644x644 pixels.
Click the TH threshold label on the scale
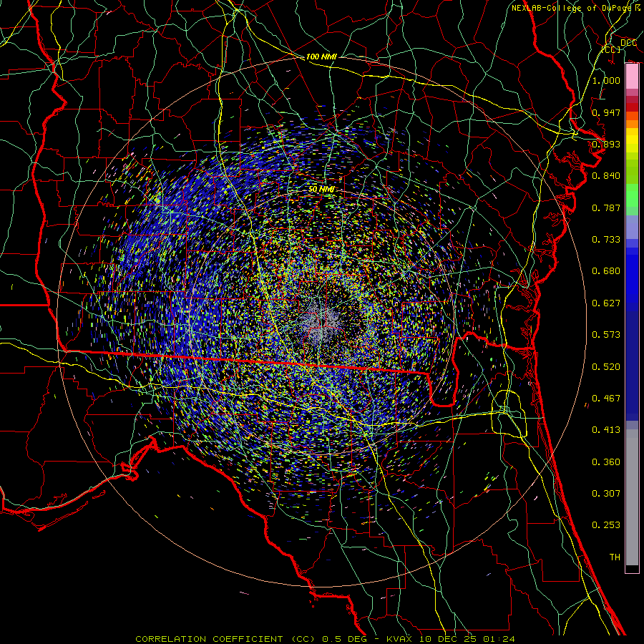(615, 557)
